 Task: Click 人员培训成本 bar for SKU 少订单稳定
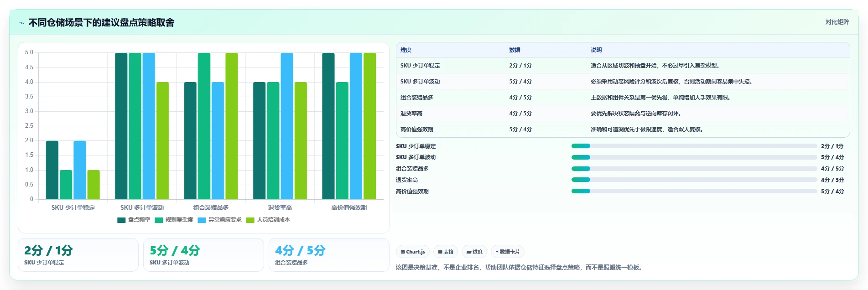(x=94, y=185)
